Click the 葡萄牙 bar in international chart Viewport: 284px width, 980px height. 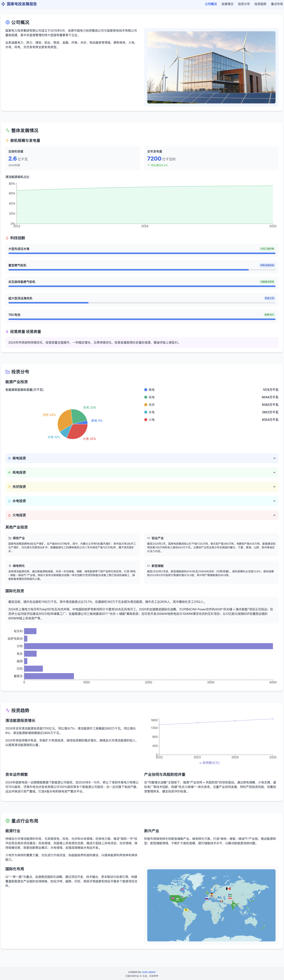pos(49,676)
